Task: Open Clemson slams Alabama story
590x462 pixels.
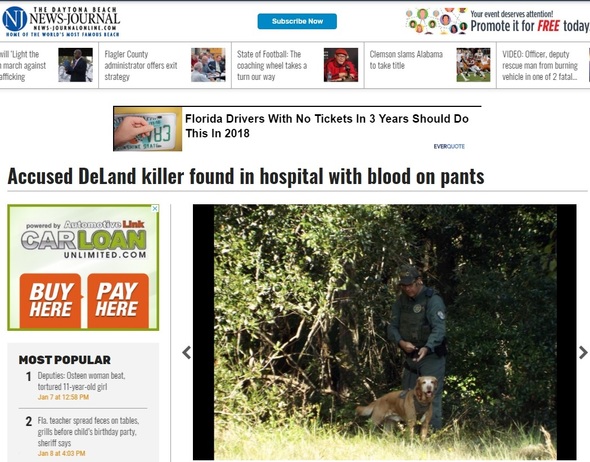Action: tap(406, 60)
